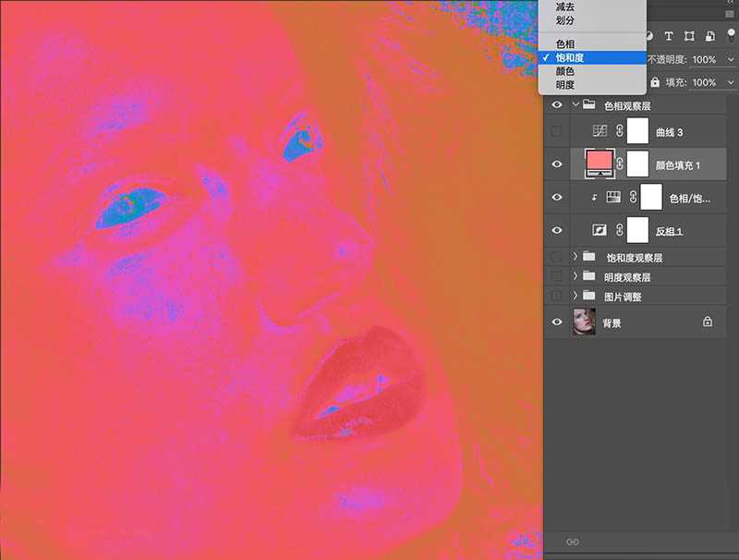
Task: Choose 明度 blend mode from the list
Action: click(x=564, y=85)
